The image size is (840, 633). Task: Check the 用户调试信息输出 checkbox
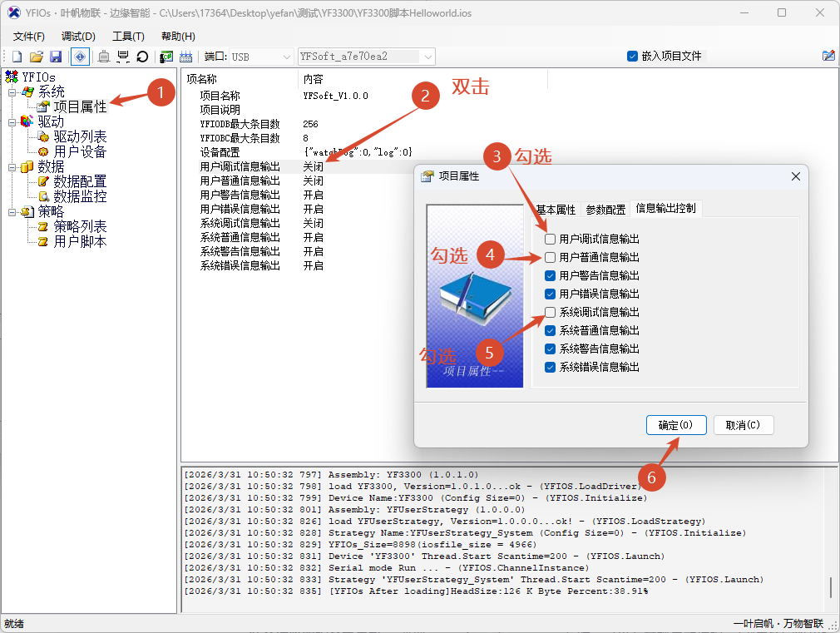(550, 240)
